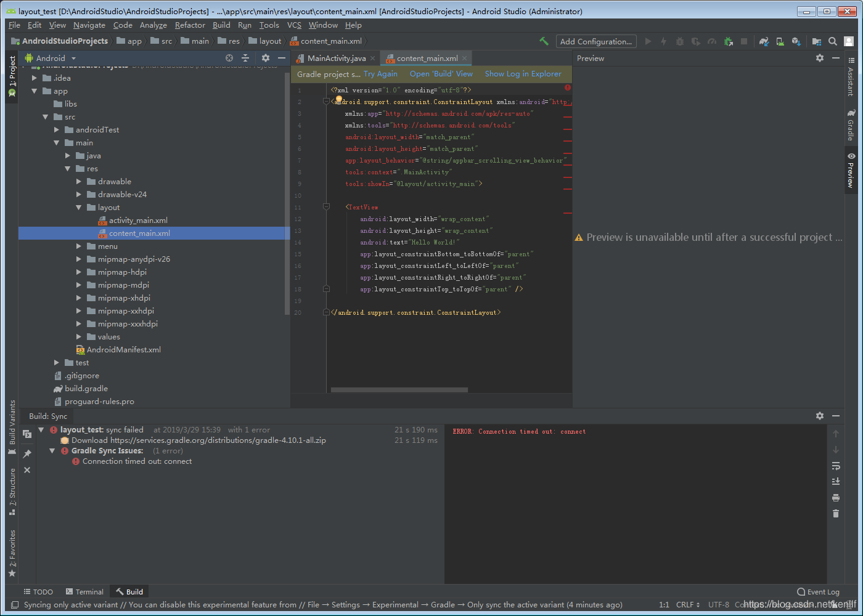Open the Build menu
863x616 pixels.
click(221, 25)
